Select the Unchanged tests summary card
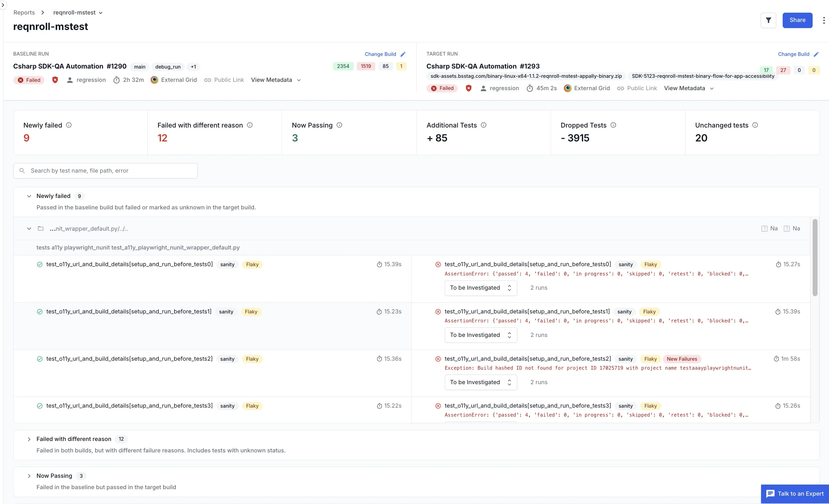This screenshot has width=829, height=504. pyautogui.click(x=752, y=132)
